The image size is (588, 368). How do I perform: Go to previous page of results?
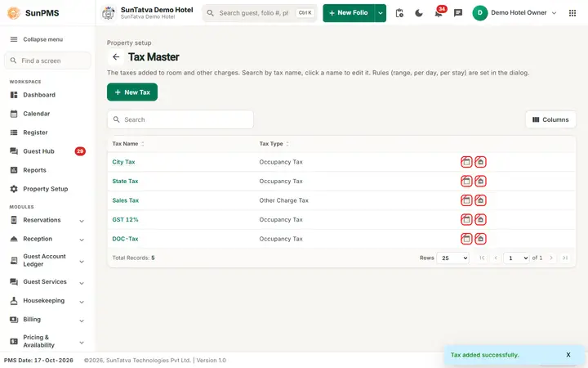coord(496,258)
